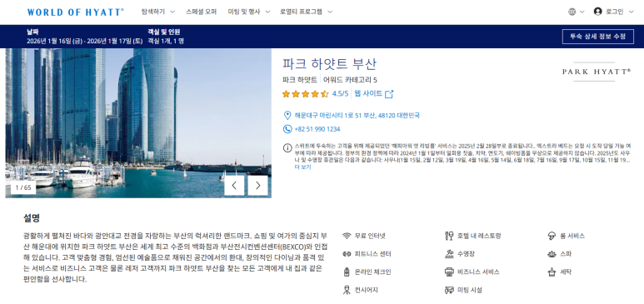Image resolution: width=644 pixels, height=304 pixels.
Task: Expand the chevron next to 로그인
Action: [631, 12]
